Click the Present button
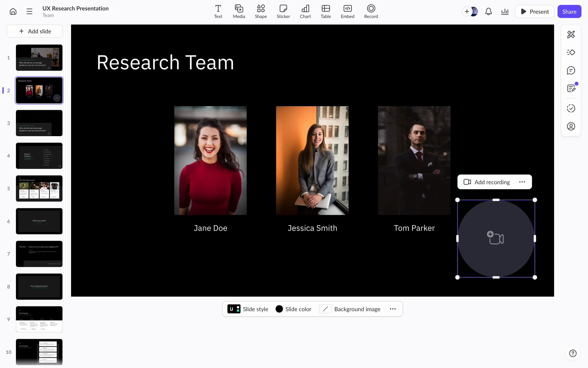This screenshot has height=368, width=588. click(534, 12)
